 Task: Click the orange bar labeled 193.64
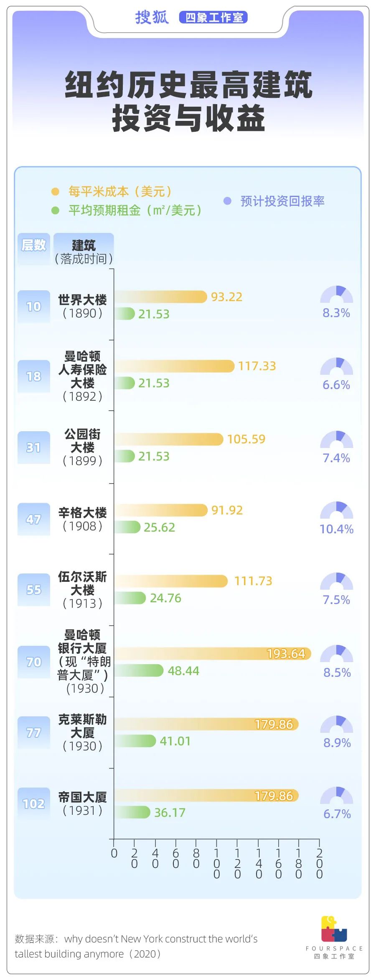(x=212, y=653)
